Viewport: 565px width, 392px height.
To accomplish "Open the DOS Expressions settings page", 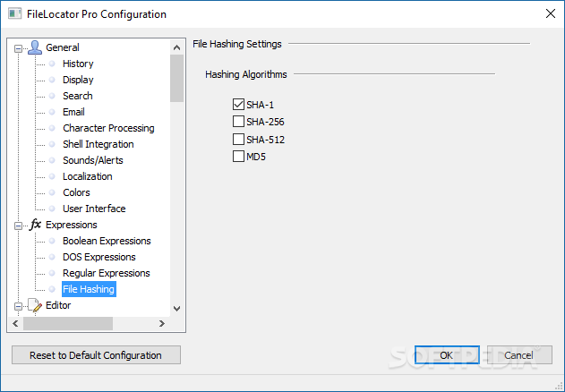I will point(99,257).
